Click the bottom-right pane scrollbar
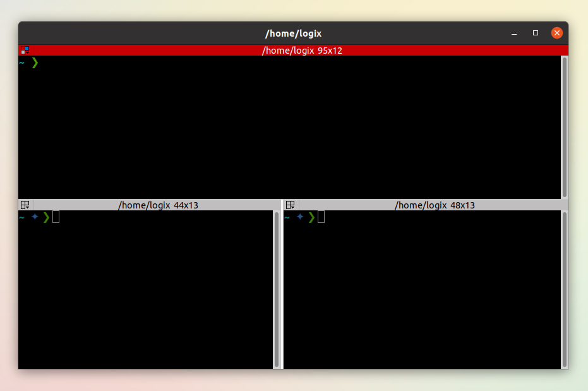The image size is (588, 391). [564, 287]
